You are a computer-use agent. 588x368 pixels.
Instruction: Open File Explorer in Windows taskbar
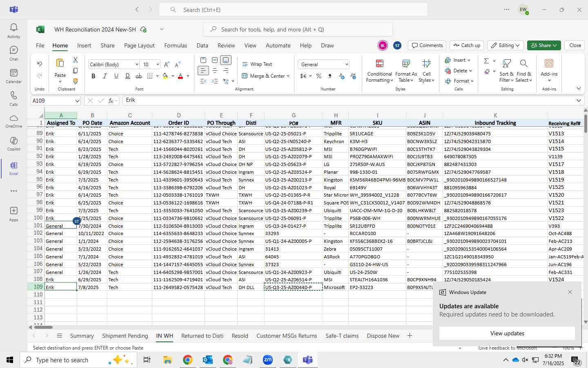(x=168, y=360)
